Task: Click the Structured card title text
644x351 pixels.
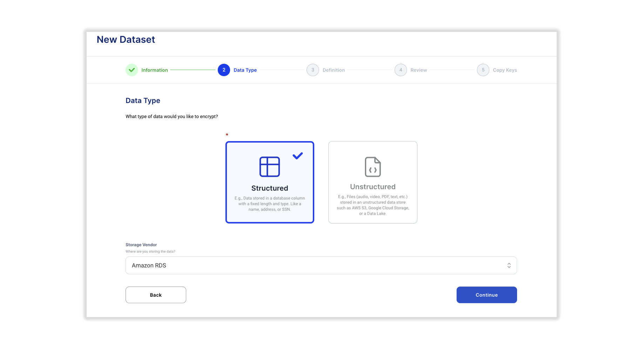Action: point(270,188)
